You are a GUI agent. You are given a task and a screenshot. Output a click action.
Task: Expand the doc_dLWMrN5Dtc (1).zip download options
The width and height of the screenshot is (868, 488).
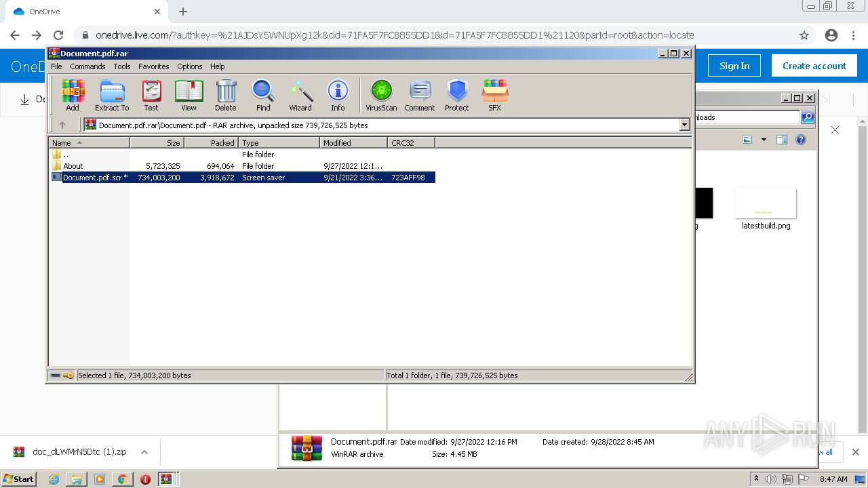[144, 452]
